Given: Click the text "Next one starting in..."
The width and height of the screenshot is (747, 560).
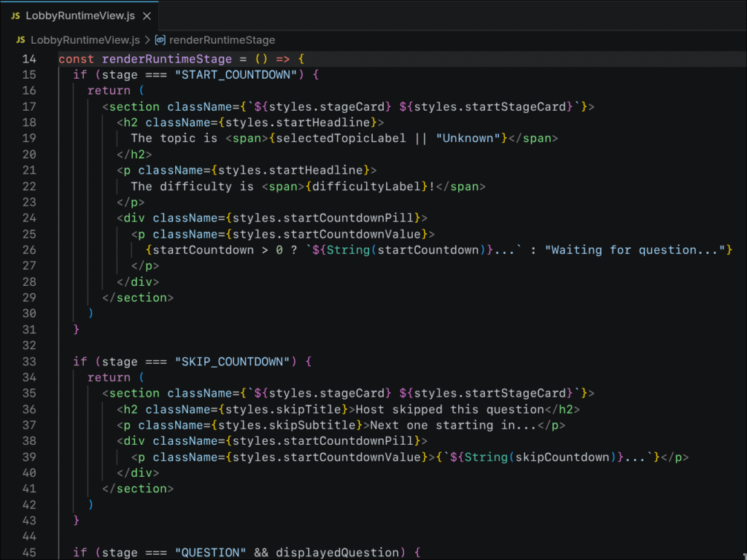Looking at the screenshot, I should [x=453, y=425].
